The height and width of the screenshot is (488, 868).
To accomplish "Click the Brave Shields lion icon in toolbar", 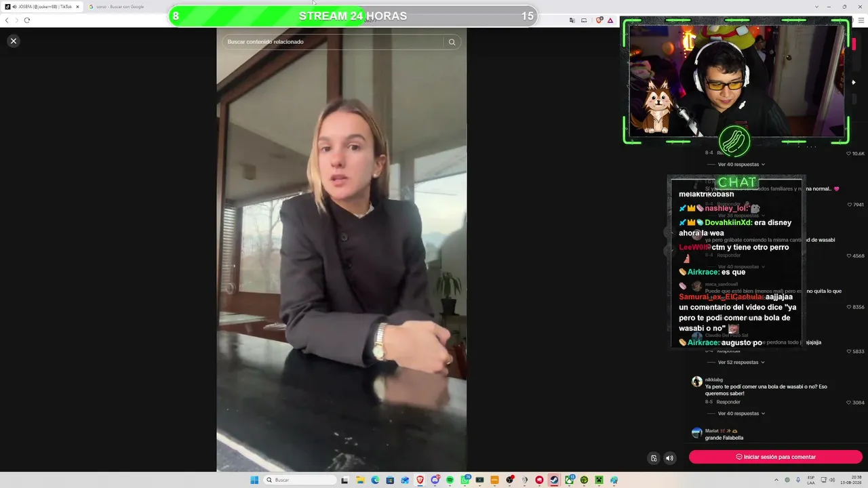I will [x=599, y=20].
